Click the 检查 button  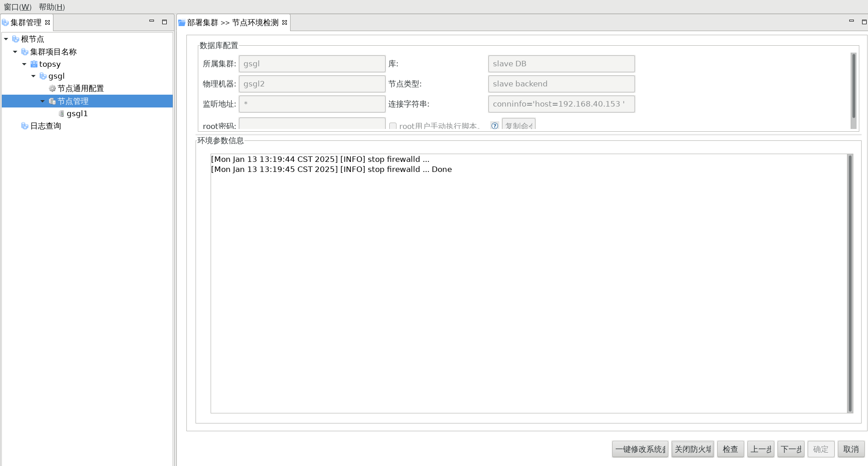(x=730, y=449)
